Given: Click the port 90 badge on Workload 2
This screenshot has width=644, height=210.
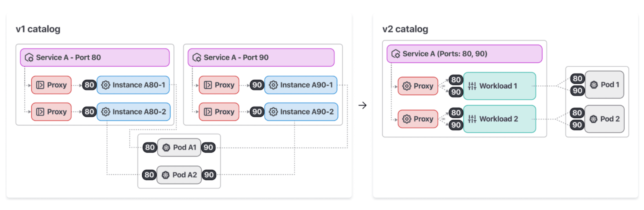Looking at the screenshot, I should pyautogui.click(x=456, y=125).
